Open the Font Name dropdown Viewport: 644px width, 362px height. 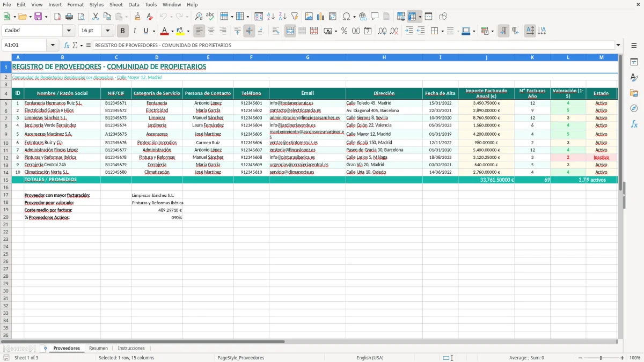click(69, 31)
